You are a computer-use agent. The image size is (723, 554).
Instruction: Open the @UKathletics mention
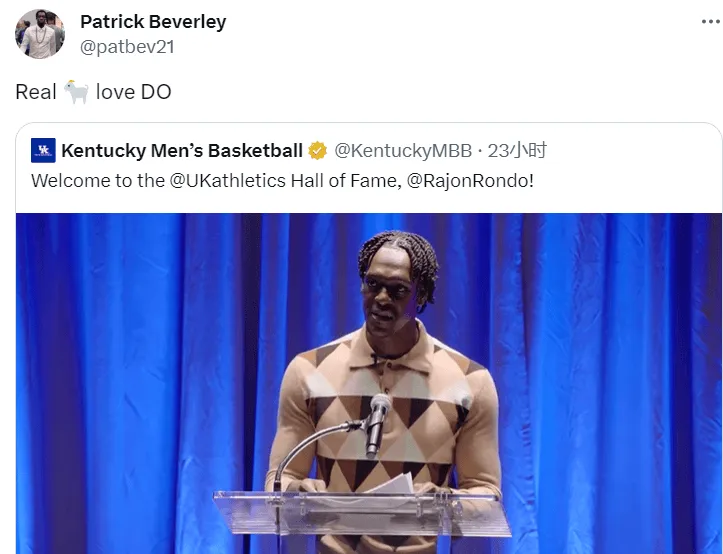228,180
